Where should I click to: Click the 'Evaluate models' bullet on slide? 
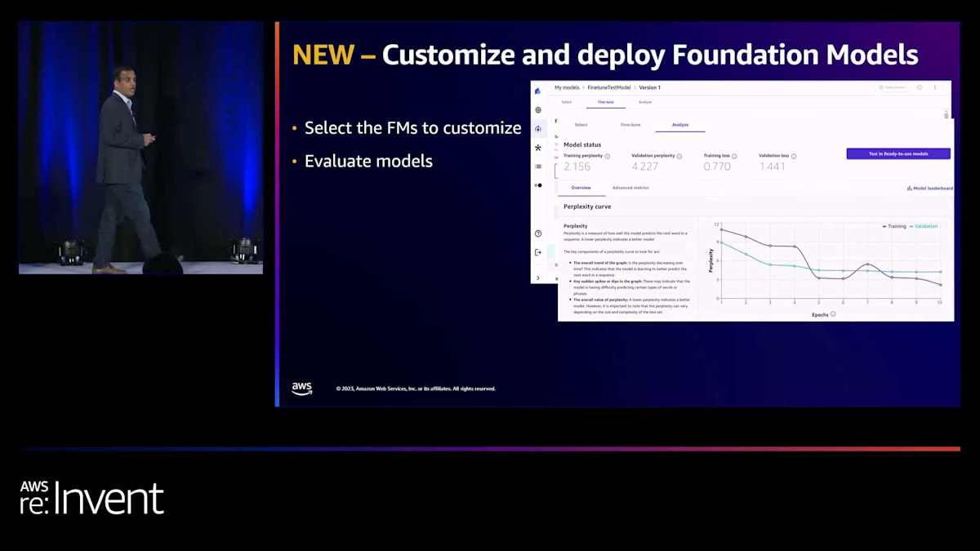(368, 161)
